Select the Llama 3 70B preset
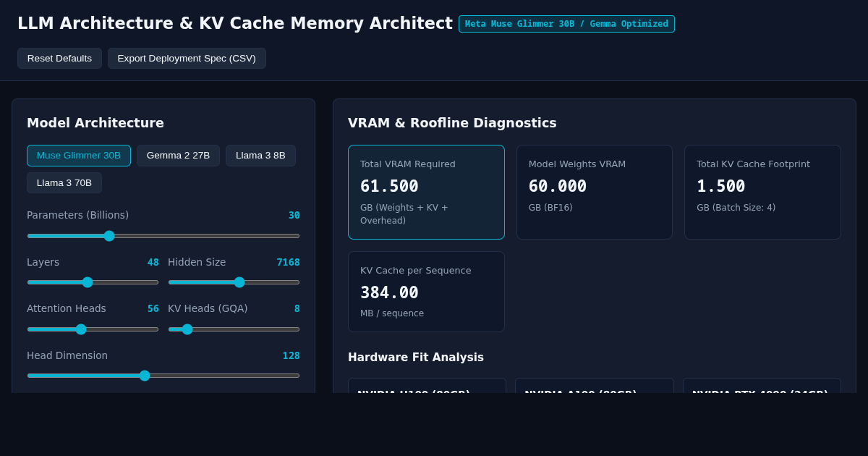Screen dimensions: 868x456 [64, 183]
